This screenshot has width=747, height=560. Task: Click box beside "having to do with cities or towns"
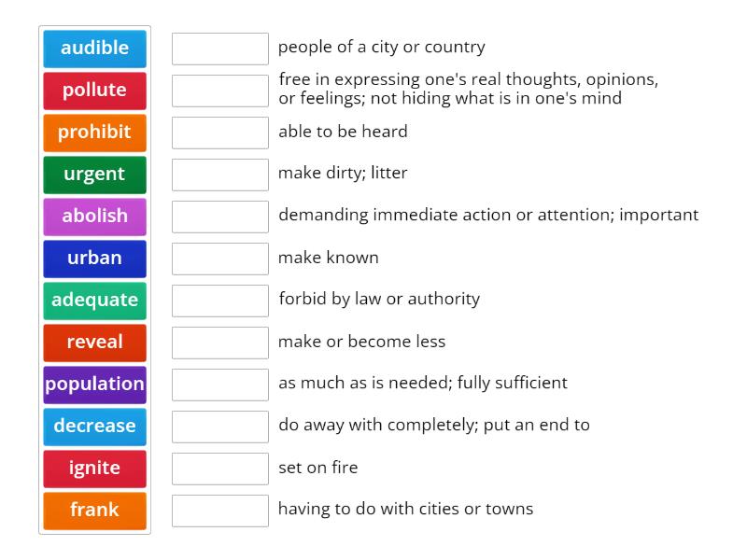(x=220, y=511)
